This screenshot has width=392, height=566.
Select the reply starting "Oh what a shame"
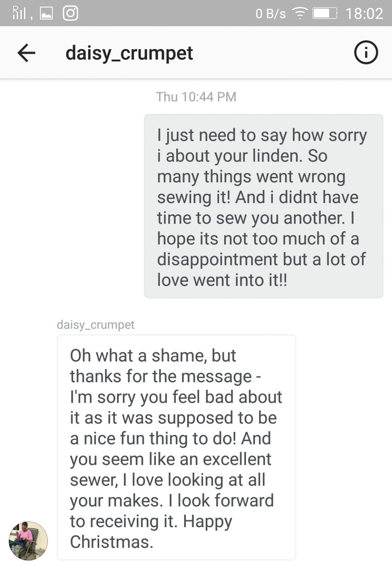coord(176,447)
